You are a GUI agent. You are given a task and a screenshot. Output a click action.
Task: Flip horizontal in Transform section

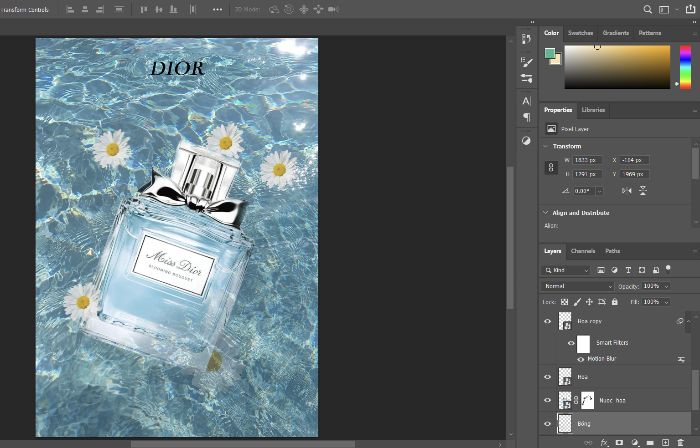(626, 191)
